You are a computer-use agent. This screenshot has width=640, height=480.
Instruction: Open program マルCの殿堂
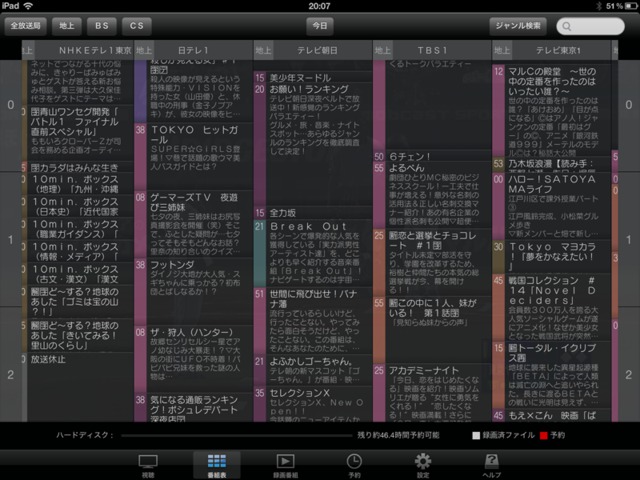pyautogui.click(x=552, y=110)
